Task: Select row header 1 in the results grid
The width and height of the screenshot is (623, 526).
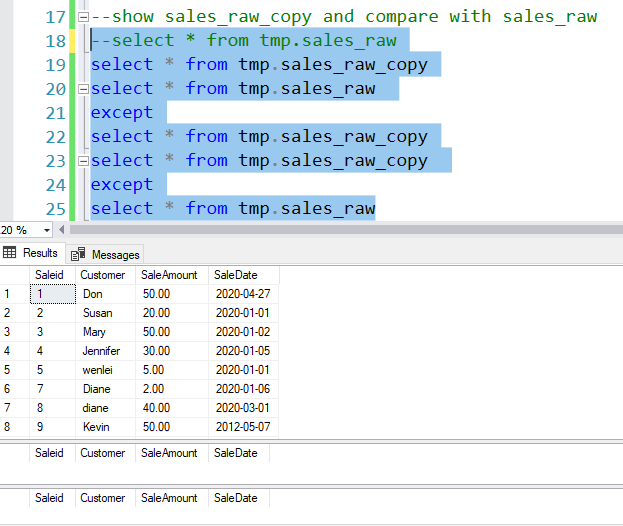Action: pos(15,294)
